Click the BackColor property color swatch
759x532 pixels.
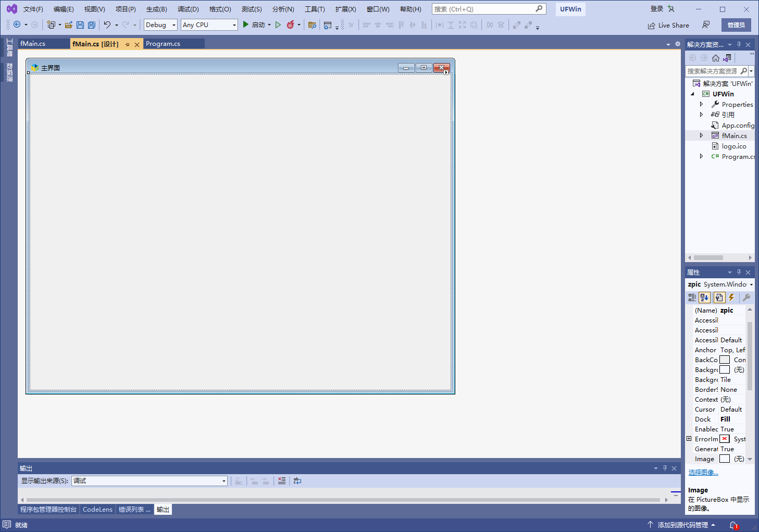(725, 360)
